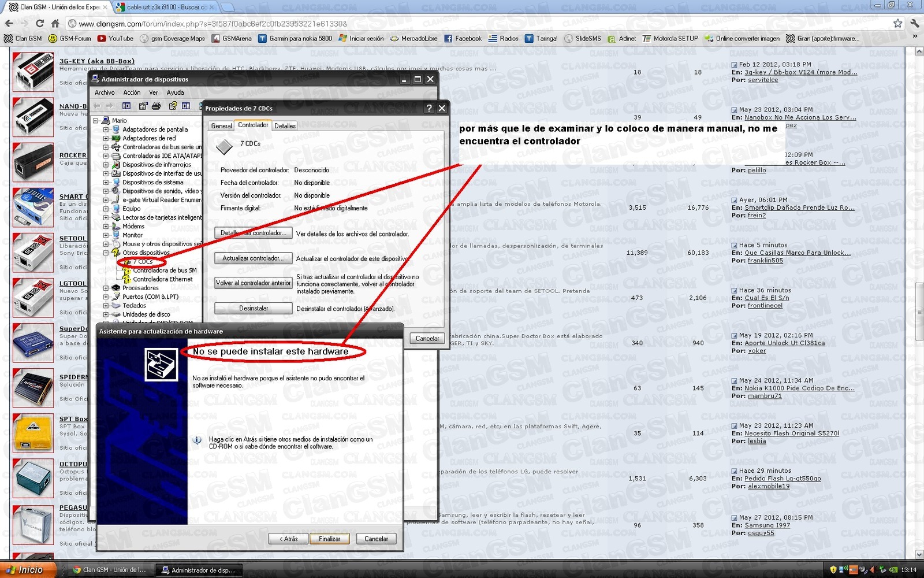The width and height of the screenshot is (924, 578).
Task: Expand Procesadores category
Action: [106, 288]
